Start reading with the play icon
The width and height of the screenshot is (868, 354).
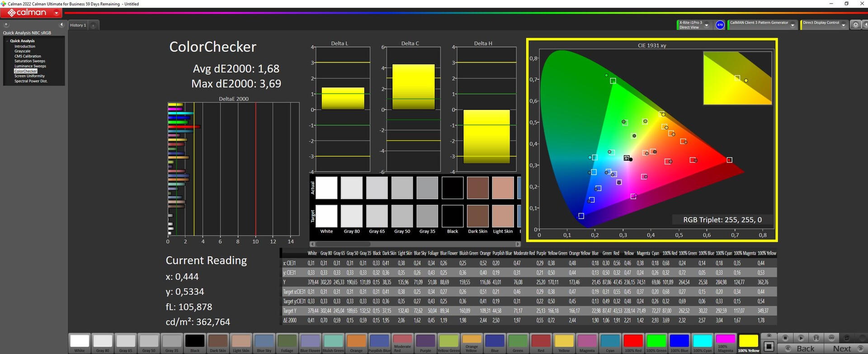[801, 338]
